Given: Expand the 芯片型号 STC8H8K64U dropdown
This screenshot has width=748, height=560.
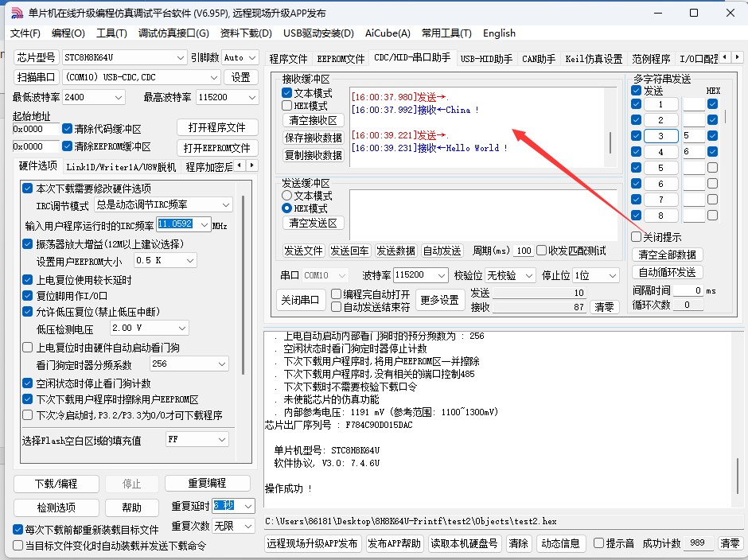Looking at the screenshot, I should click(181, 58).
